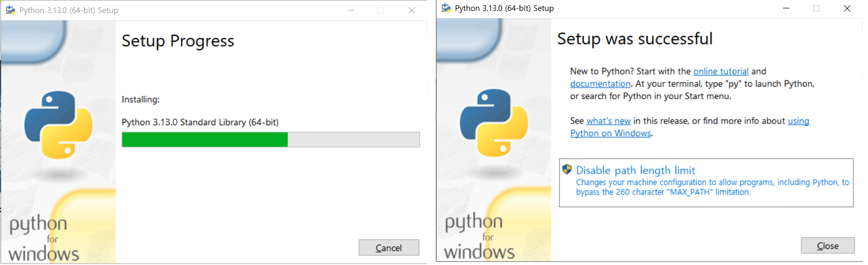This screenshot has height=265, width=868.
Task: Click Python installer icon in successful setup title bar
Action: [x=447, y=8]
